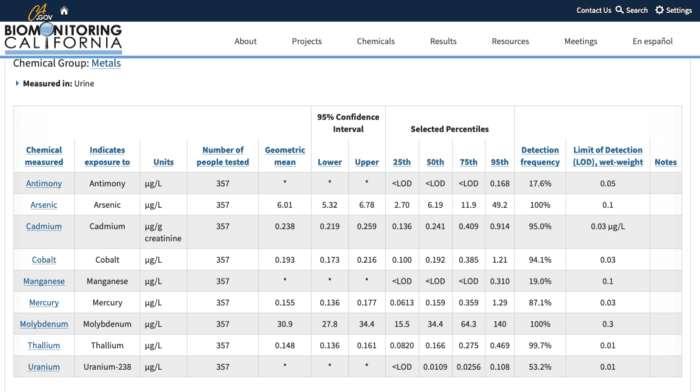The width and height of the screenshot is (700, 392).
Task: Sort by Number of people tested
Action: tap(223, 156)
